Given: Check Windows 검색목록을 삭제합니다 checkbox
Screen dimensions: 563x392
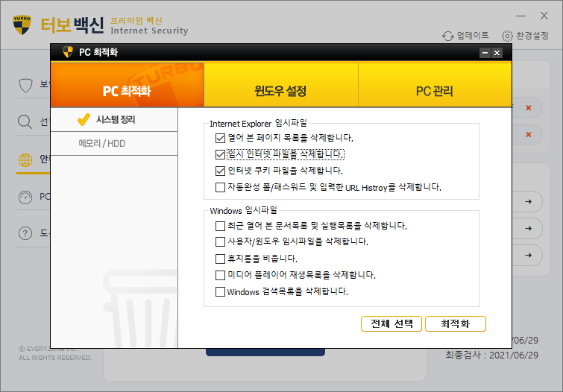Looking at the screenshot, I should [220, 292].
